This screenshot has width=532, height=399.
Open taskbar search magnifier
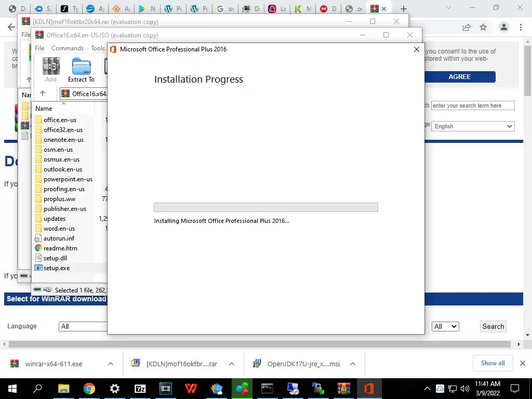tap(37, 389)
